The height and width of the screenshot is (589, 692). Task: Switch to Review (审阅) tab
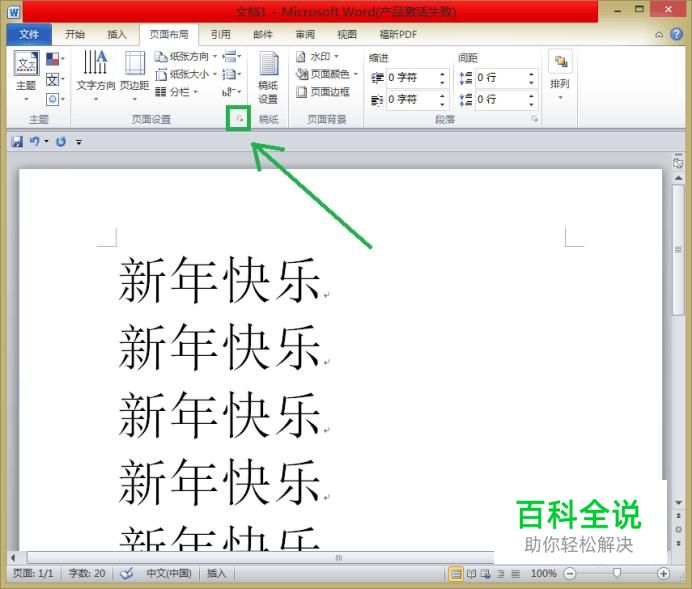coord(305,34)
